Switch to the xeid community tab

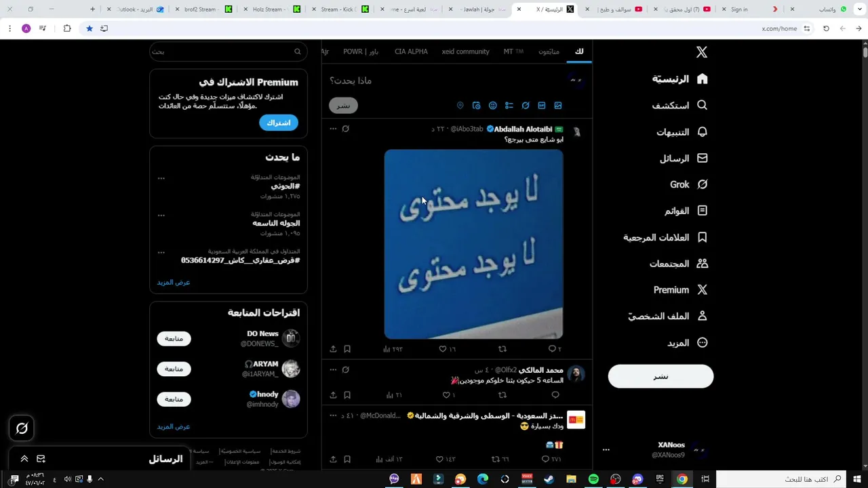(465, 52)
